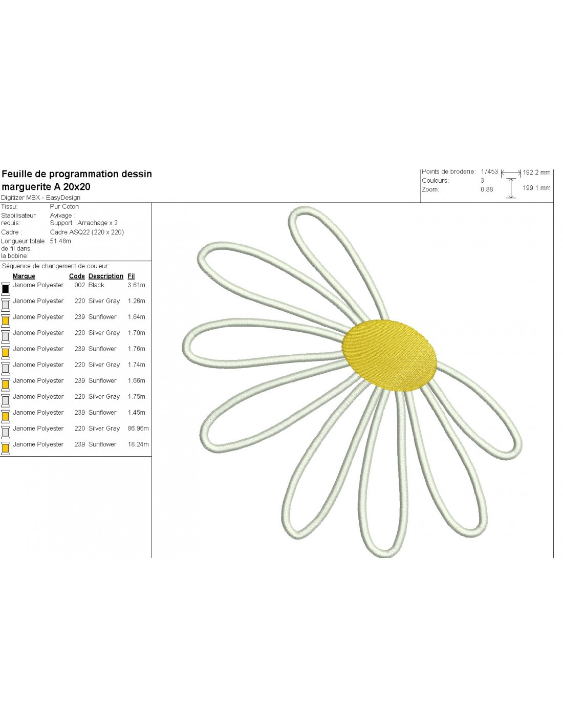563x728 pixels.
Task: Click the Fil column header
Action: coord(131,276)
